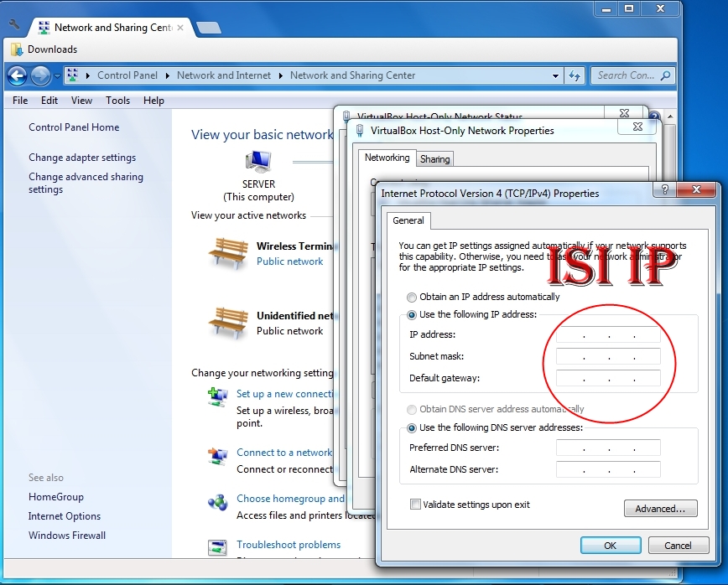Click the IP address field
Image resolution: width=728 pixels, height=585 pixels.
click(x=608, y=334)
